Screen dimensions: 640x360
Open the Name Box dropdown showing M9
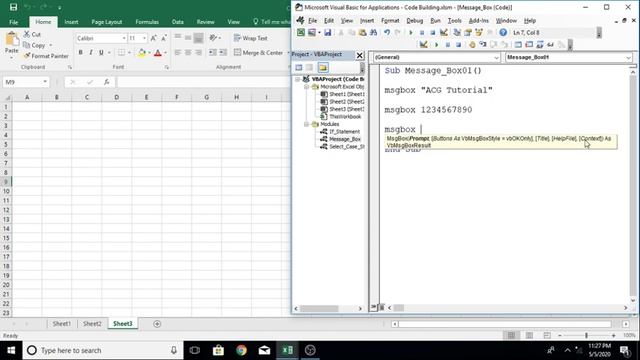[x=44, y=82]
